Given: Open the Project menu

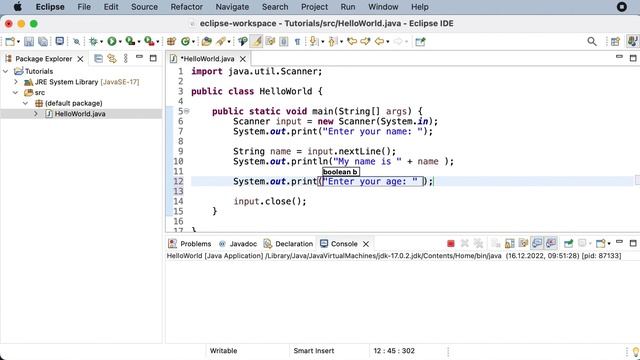Looking at the screenshot, I should (314, 7).
